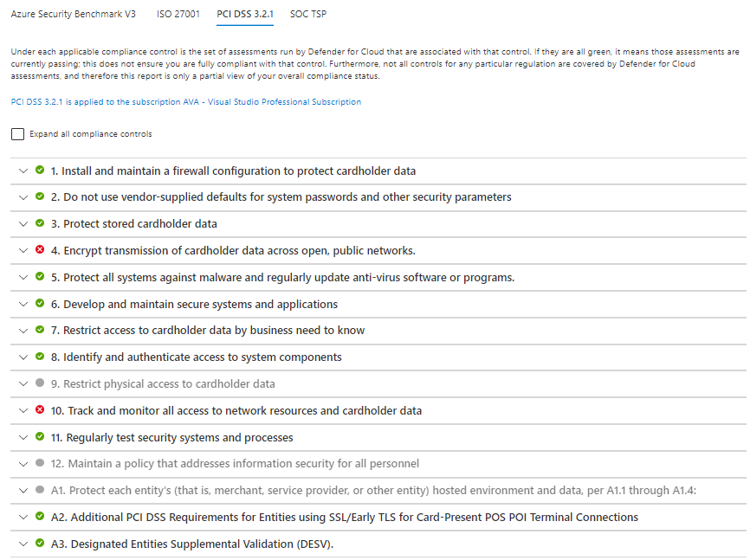Click green pass icon for control A2
The image size is (750, 560).
coord(40,517)
